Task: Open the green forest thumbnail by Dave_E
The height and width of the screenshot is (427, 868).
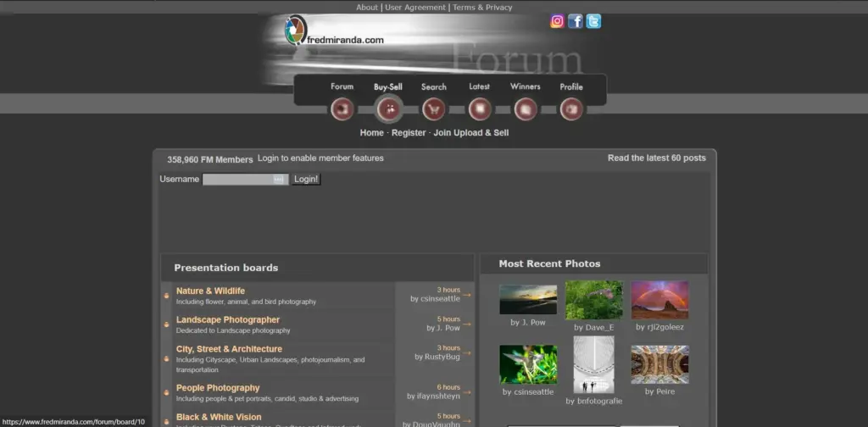Action: pos(594,300)
